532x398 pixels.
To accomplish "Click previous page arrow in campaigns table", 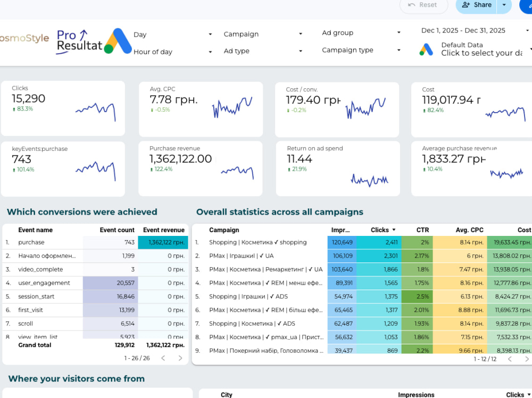I will 510,359.
